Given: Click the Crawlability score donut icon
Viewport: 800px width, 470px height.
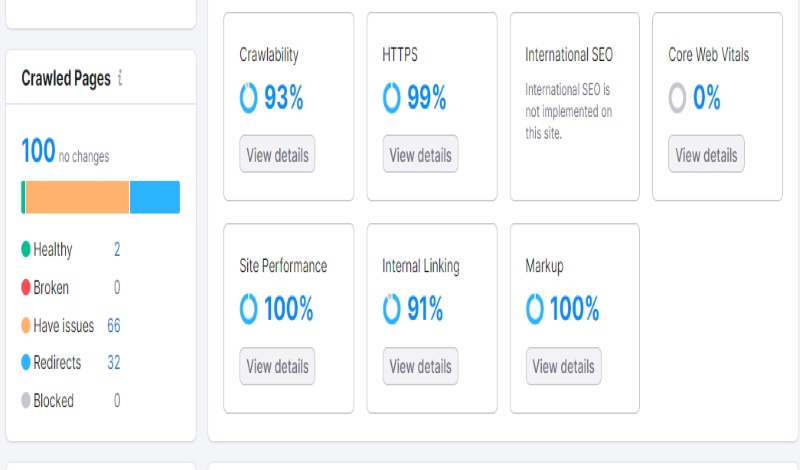Looking at the screenshot, I should 249,98.
